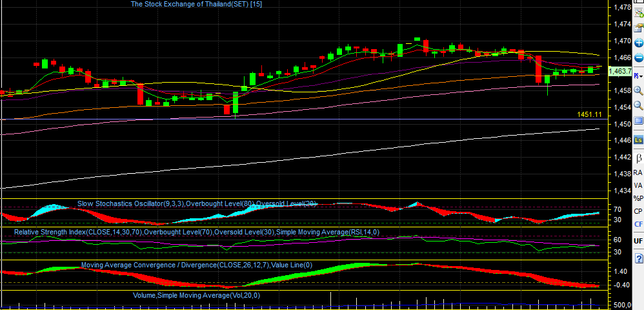Click the %P sidebar button

pos(638,198)
